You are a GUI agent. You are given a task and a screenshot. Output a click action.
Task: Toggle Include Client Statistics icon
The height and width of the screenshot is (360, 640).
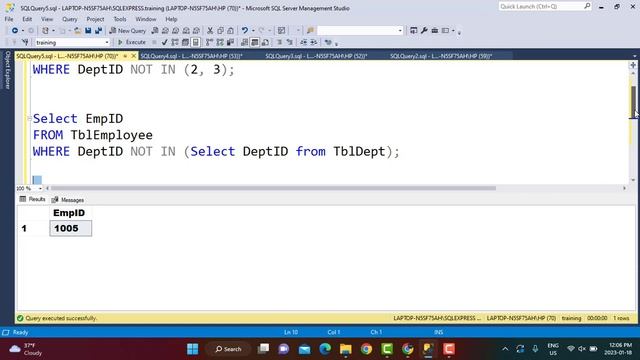[231, 42]
